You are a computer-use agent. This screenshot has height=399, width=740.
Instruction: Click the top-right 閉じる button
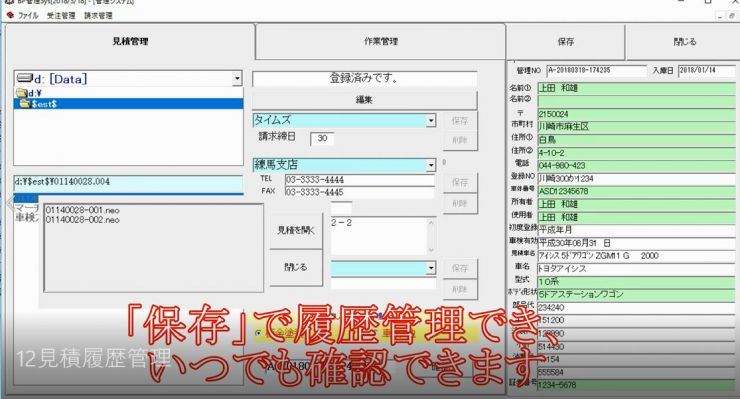(684, 42)
